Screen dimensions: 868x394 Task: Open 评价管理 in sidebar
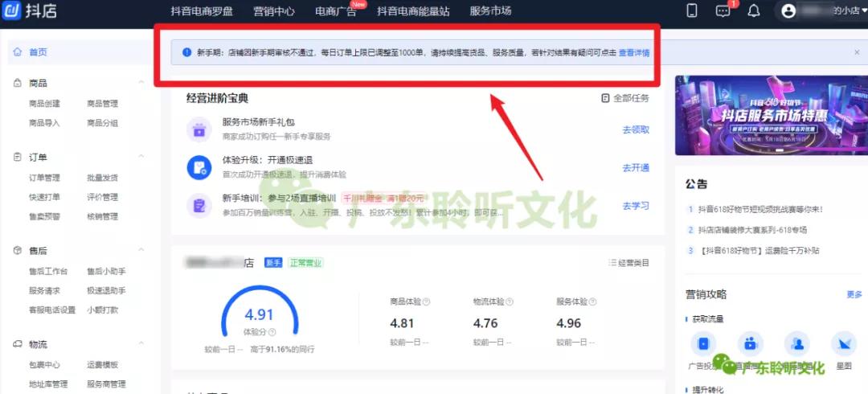[102, 197]
